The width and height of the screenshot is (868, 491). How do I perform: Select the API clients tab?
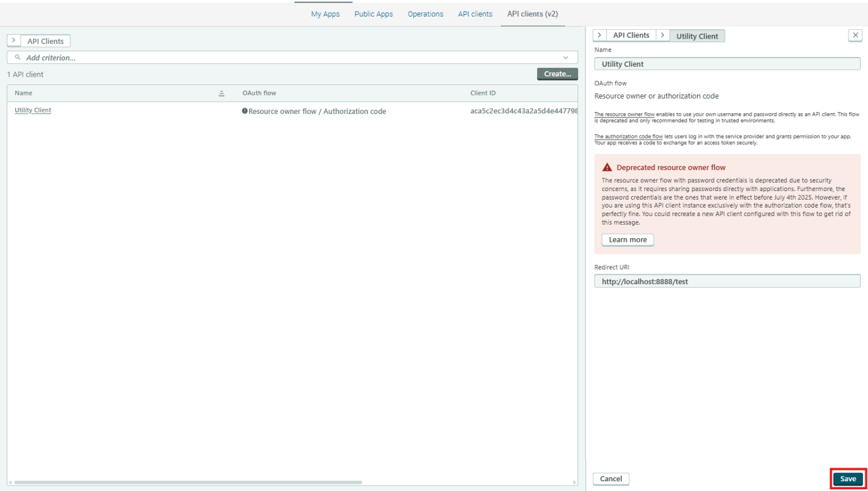tap(475, 14)
